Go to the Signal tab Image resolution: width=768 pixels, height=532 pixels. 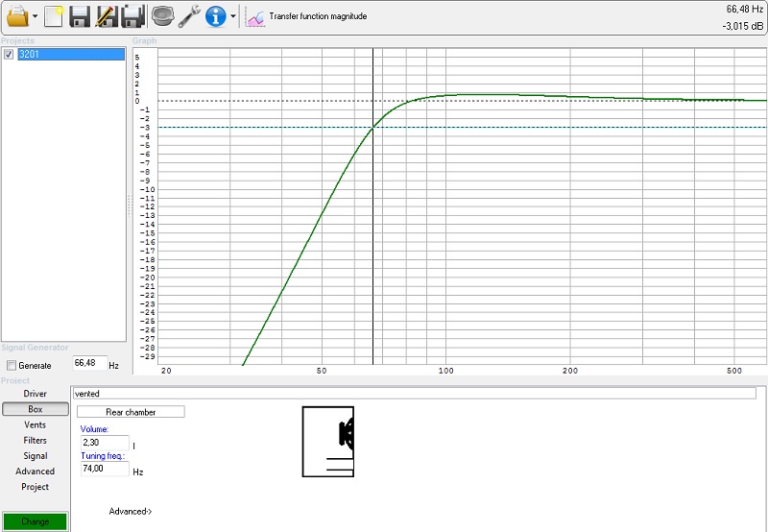click(35, 456)
